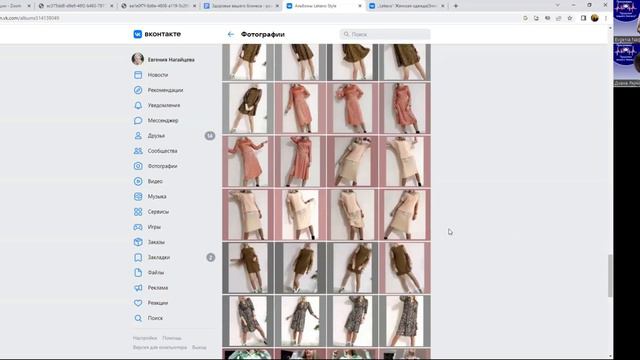
Task: Click the page vertical scrollbar thumb
Action: click(x=610, y=276)
